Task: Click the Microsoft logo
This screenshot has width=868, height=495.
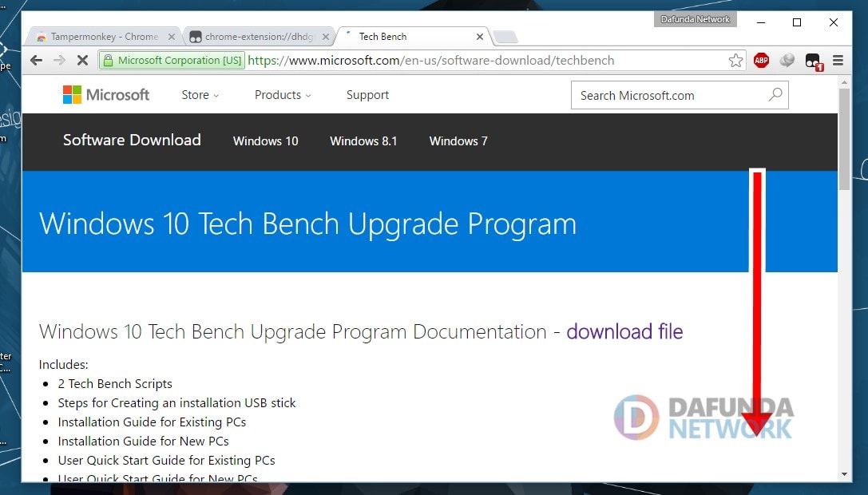Action: click(x=106, y=95)
